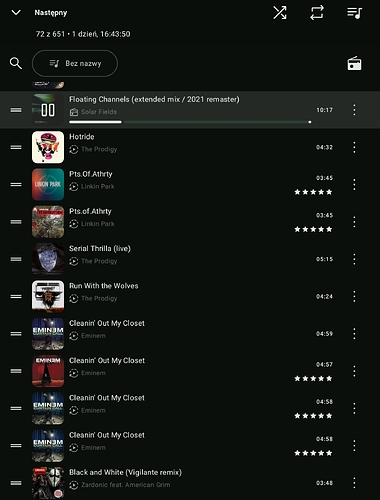Viewport: 380px width, 500px height.
Task: Open options for Cleanin' Out My Closet 04:57
Action: [x=354, y=371]
